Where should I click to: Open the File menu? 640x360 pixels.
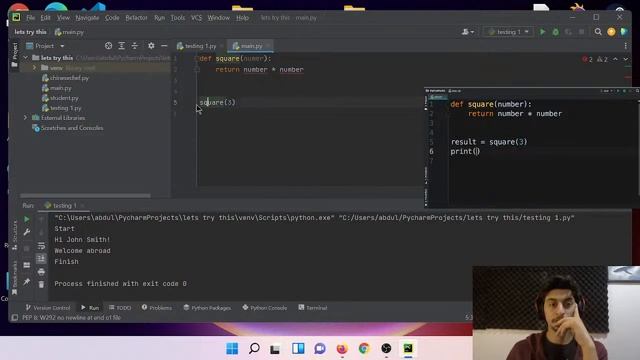[x=31, y=18]
